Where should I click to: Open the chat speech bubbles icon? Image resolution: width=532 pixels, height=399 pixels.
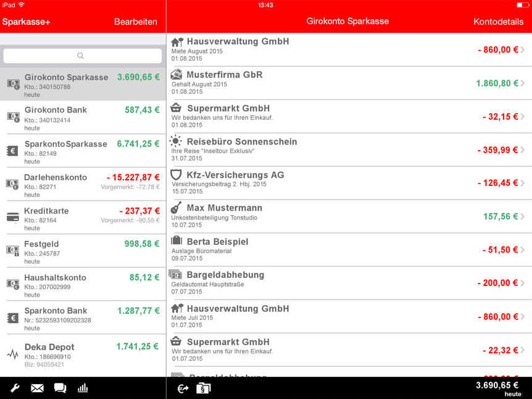60,388
